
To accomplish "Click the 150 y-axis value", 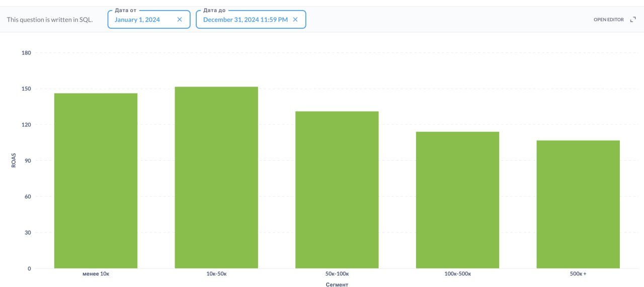I will (26, 89).
